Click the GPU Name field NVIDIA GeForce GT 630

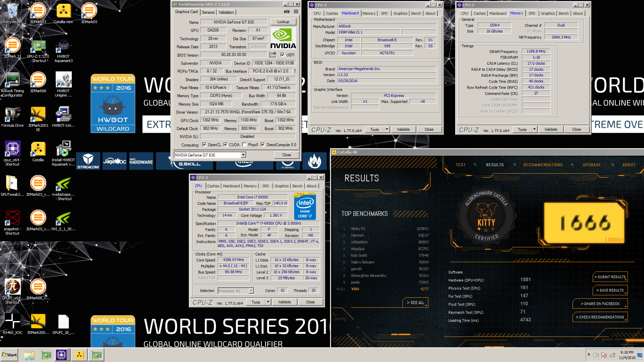(x=234, y=22)
